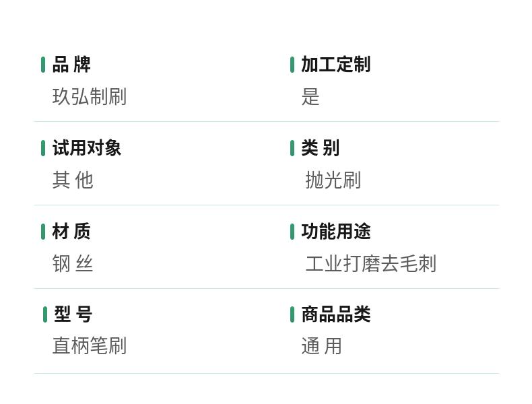Viewport: 532px width, 404px height.
Task: Click the 品牌 heading label
Action: [x=71, y=65]
